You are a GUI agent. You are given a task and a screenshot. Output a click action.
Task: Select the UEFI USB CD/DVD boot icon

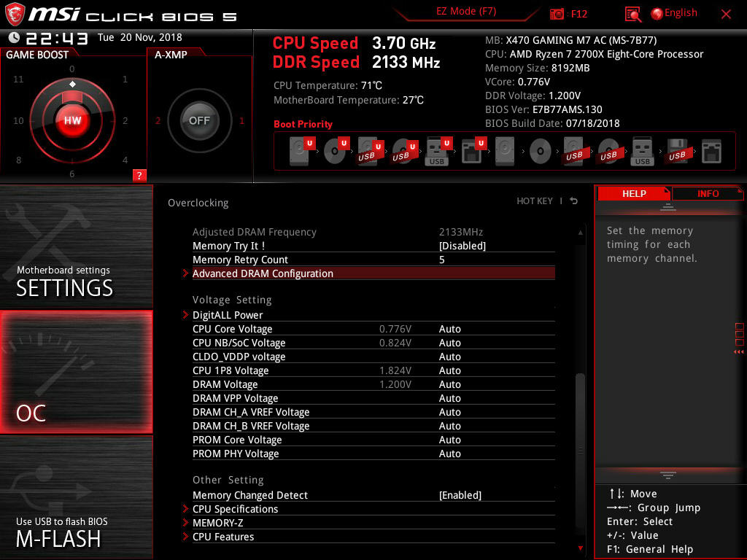[x=405, y=152]
